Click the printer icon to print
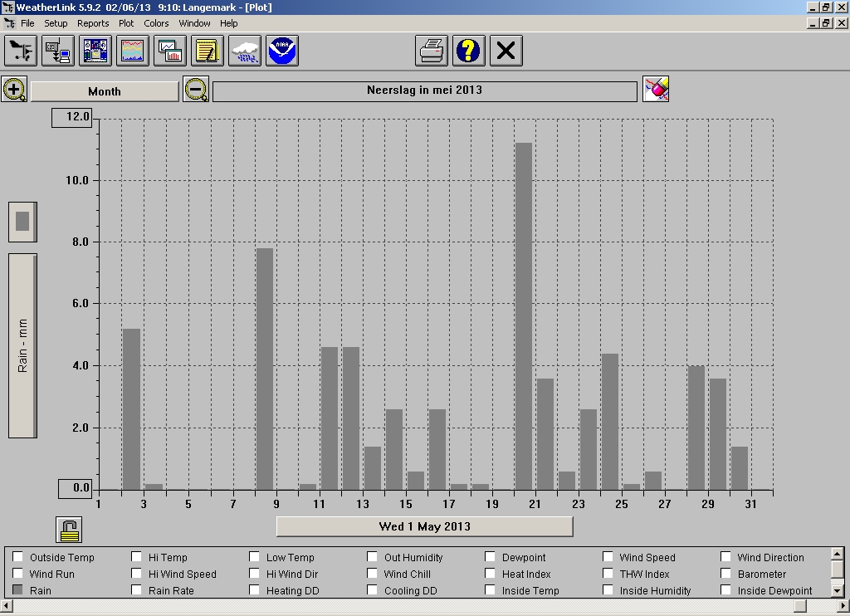 tap(432, 51)
